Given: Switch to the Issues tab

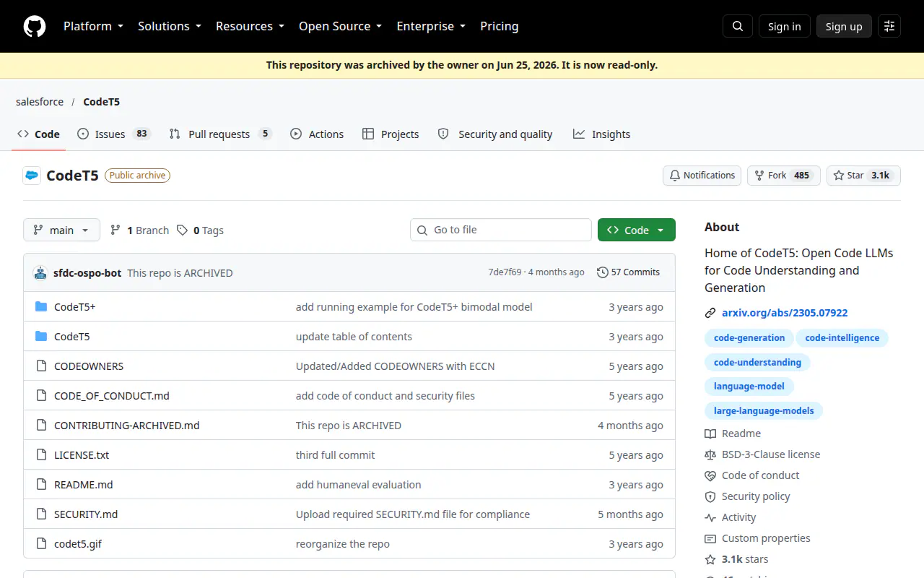Looking at the screenshot, I should pos(113,134).
